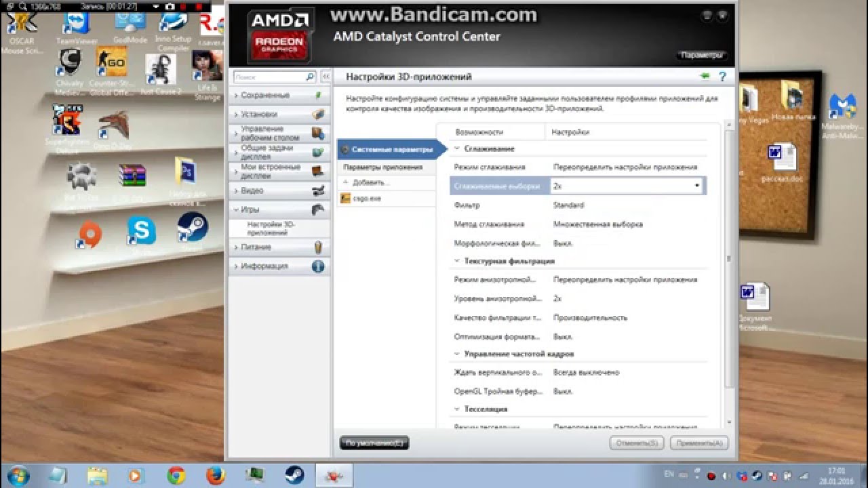Click Отменить(S) button
The width and height of the screenshot is (868, 488).
pyautogui.click(x=636, y=443)
